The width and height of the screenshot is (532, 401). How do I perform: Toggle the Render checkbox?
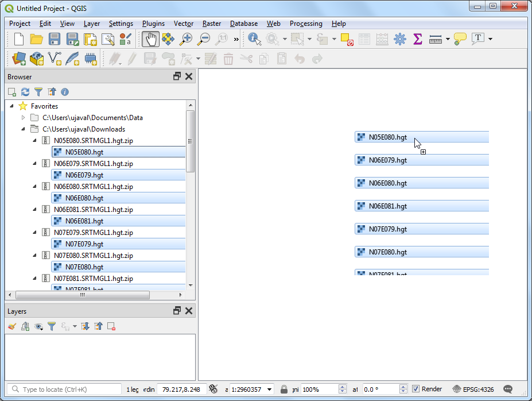[416, 389]
